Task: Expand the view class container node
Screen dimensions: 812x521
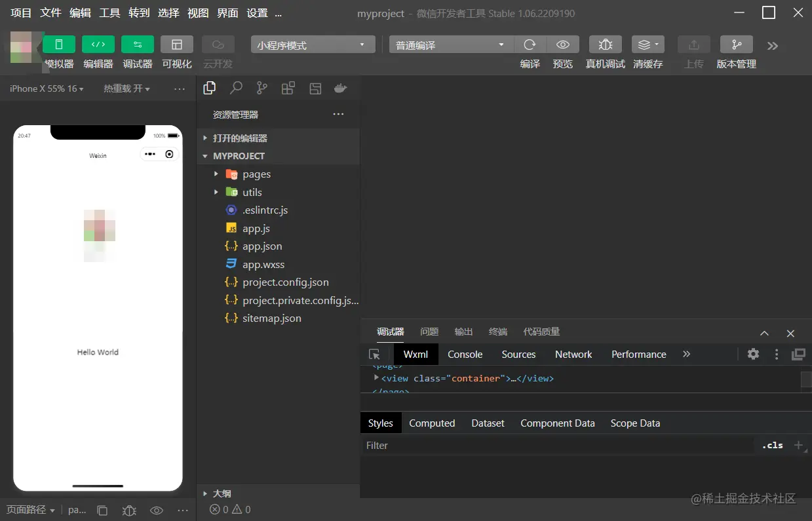Action: click(376, 377)
